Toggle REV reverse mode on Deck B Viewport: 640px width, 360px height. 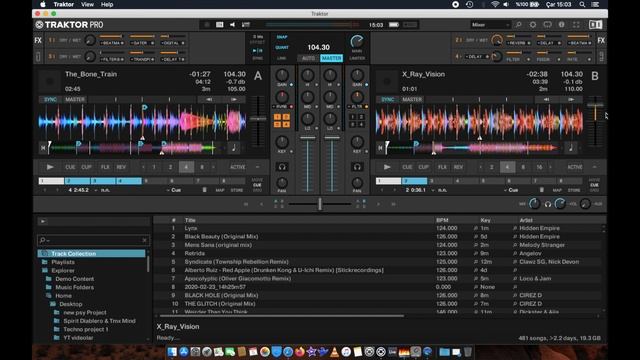click(458, 167)
